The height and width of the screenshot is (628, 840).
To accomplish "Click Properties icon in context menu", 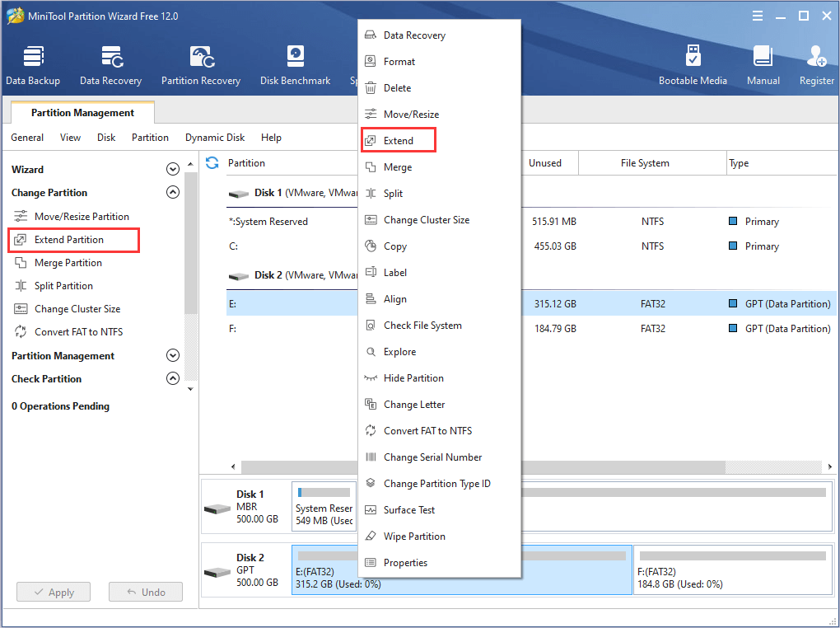I will [x=371, y=562].
